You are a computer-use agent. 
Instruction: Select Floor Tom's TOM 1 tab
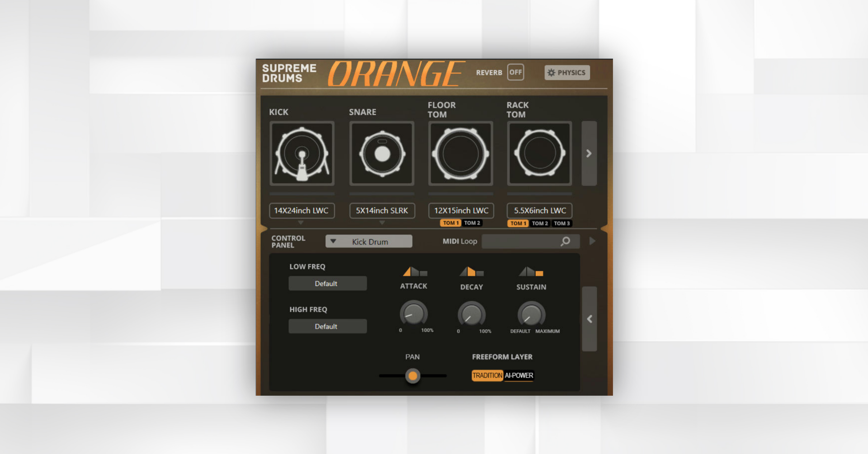(451, 223)
